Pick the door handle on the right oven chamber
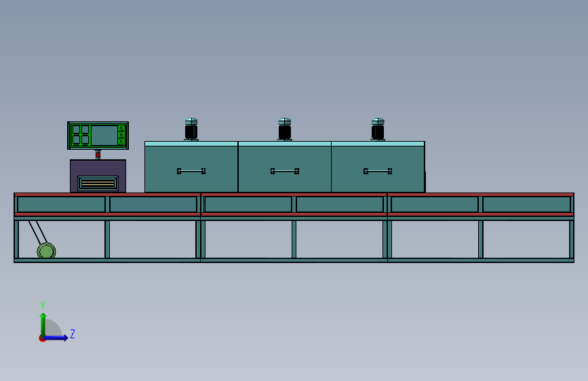The height and width of the screenshot is (381, 588). click(x=378, y=171)
